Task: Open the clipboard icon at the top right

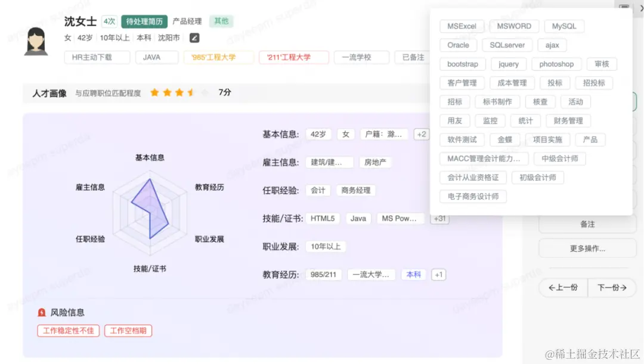Action: coord(624,7)
